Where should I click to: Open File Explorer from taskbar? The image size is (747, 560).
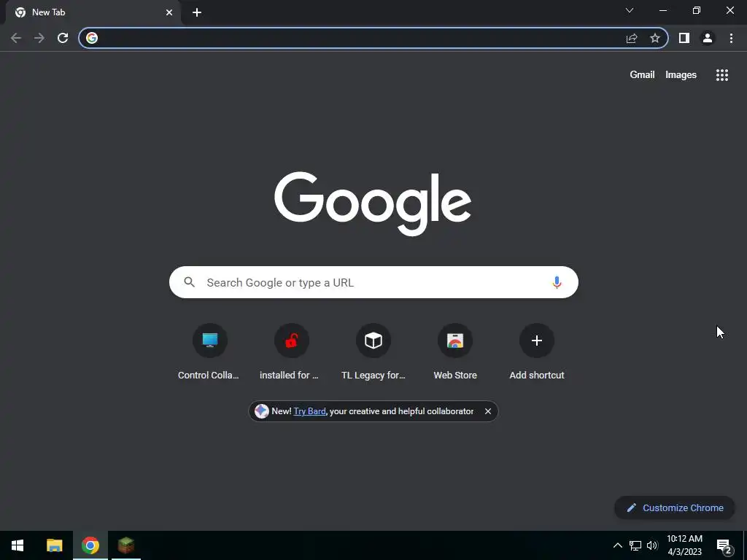pos(54,545)
